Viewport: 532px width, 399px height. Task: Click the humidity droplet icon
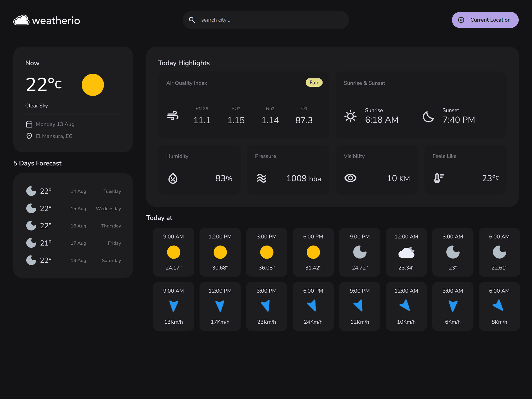(173, 178)
